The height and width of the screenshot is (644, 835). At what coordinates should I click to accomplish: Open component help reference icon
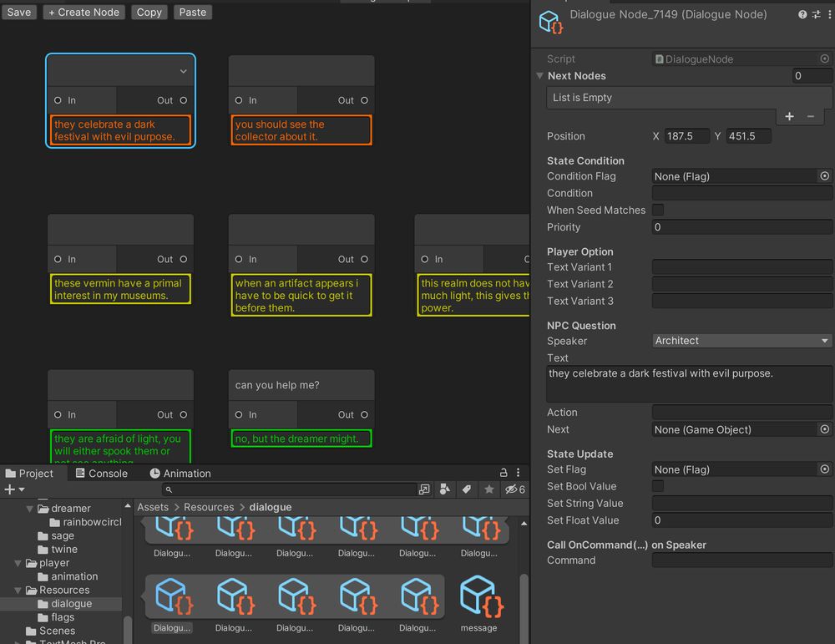coord(802,15)
